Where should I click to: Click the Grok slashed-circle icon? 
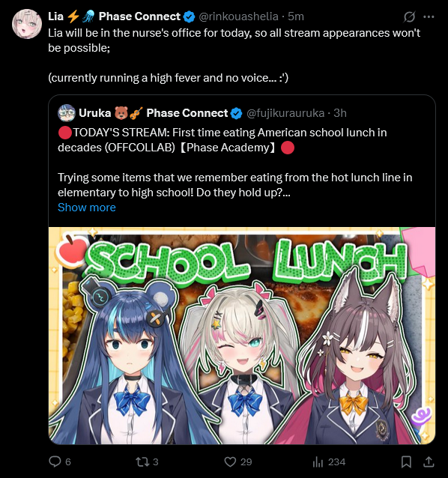pyautogui.click(x=409, y=16)
